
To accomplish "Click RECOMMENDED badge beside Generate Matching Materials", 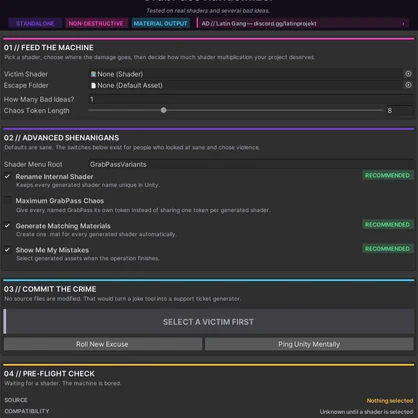I will coord(388,225).
